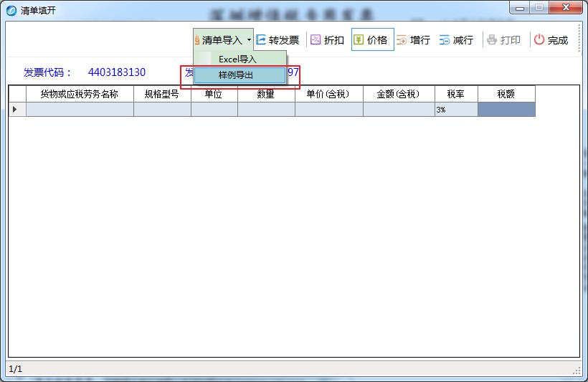Viewport: 588px width, 382px height.
Task: Click the 打印 printer icon
Action: point(492,39)
